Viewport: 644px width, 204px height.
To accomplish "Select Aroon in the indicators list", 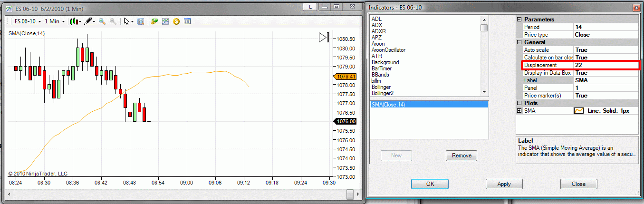I will tap(378, 44).
